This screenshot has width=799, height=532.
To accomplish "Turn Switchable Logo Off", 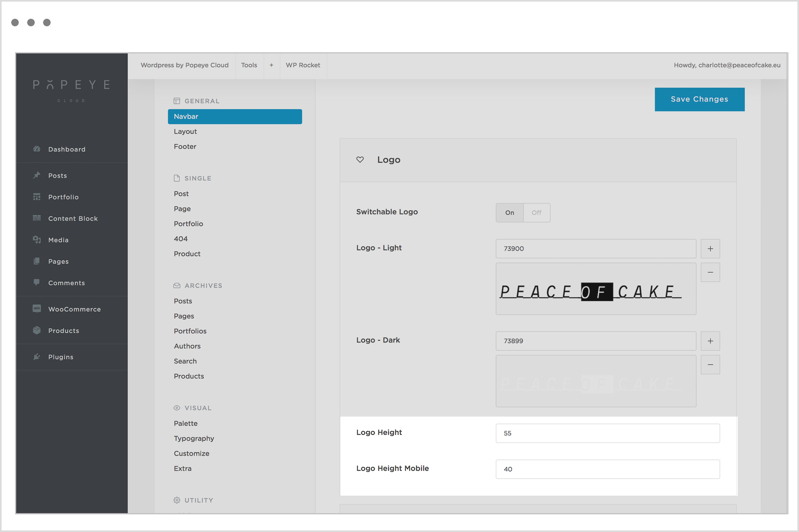I will click(x=537, y=213).
